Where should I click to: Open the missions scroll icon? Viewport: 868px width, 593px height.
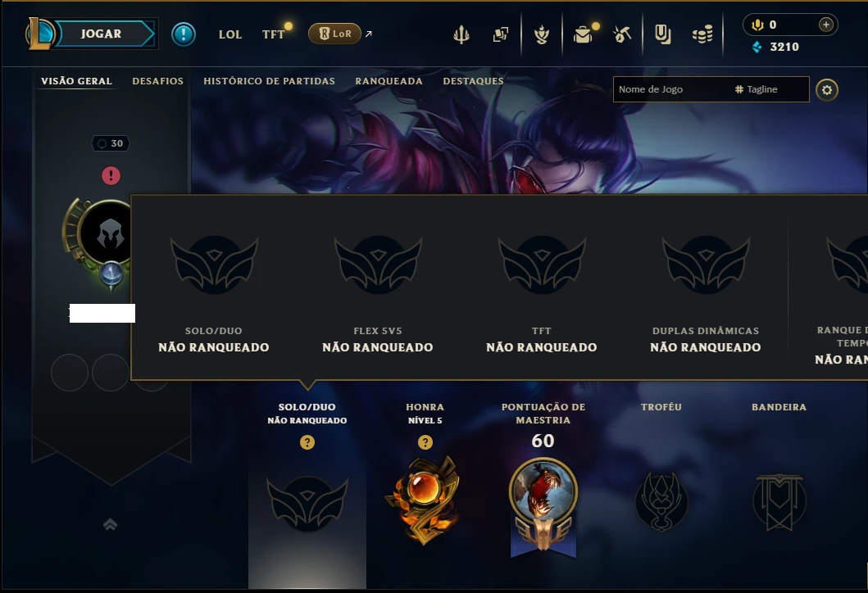pos(662,35)
